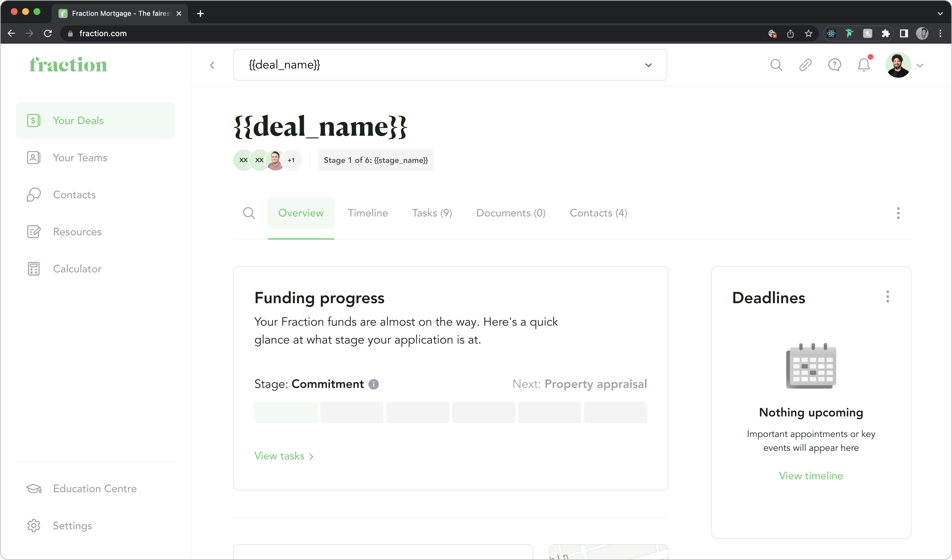952x560 pixels.
Task: Click the last funding progress segment
Action: [x=615, y=412]
